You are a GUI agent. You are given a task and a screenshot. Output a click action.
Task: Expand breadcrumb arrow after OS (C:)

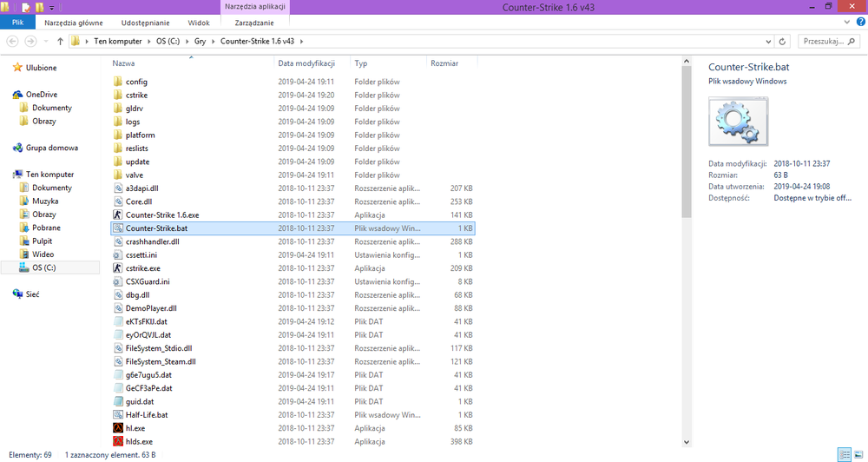(x=186, y=42)
